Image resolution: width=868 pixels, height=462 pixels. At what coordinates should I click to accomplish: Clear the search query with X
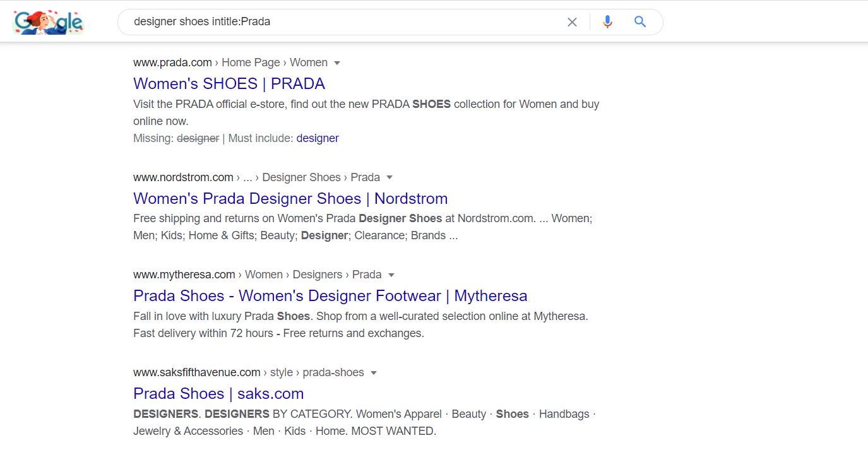coord(572,22)
